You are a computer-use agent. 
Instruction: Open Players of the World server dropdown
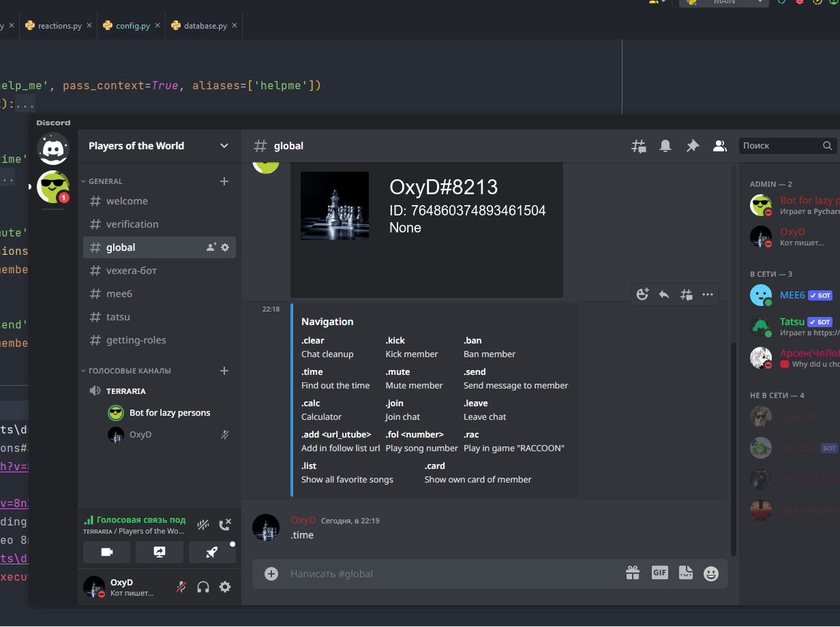pyautogui.click(x=158, y=146)
